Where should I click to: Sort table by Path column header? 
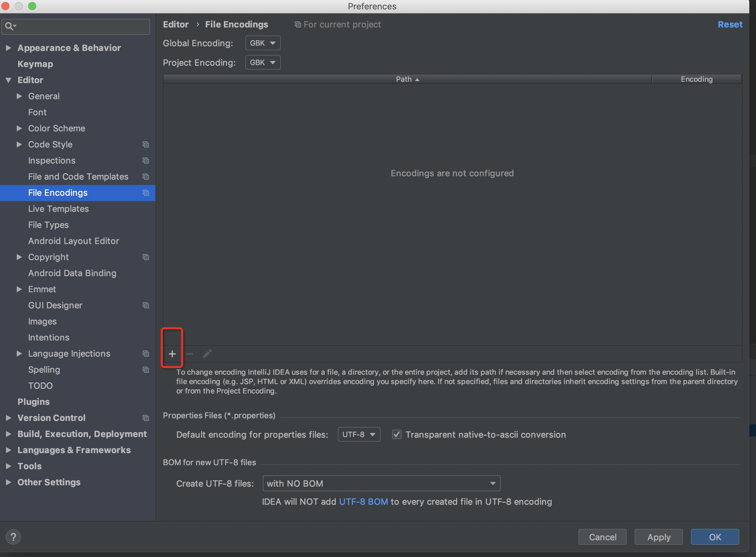coord(407,79)
